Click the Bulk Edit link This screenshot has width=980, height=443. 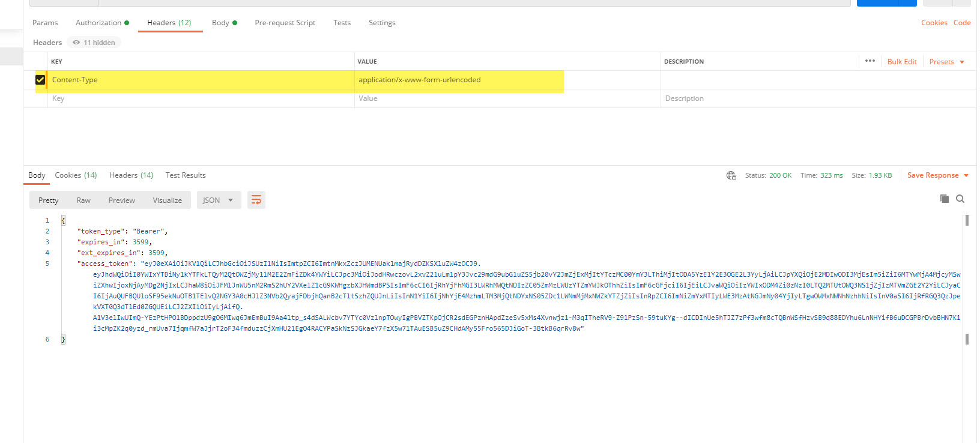(901, 62)
